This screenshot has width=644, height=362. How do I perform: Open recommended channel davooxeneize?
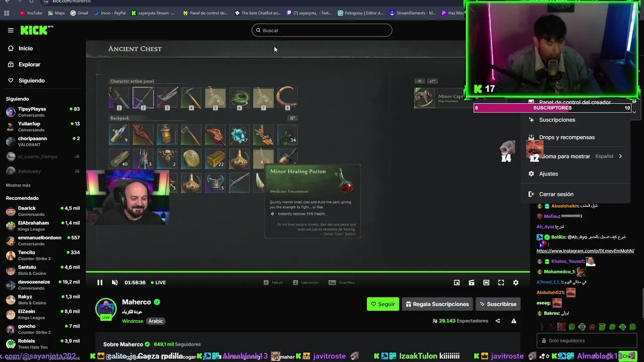[x=43, y=285]
